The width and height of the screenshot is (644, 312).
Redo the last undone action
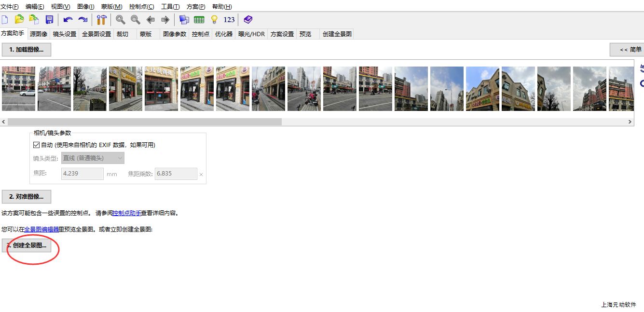(x=83, y=20)
